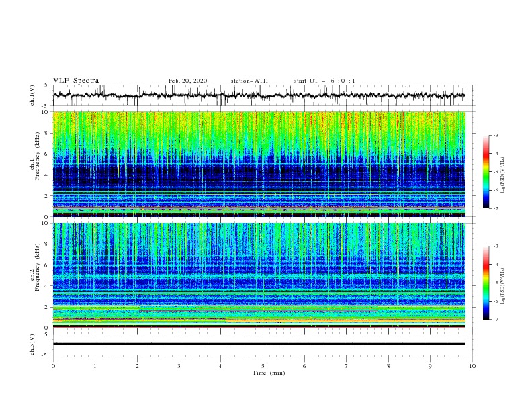Click time axis tick label "7"
The image size is (532, 411).
click(x=347, y=366)
